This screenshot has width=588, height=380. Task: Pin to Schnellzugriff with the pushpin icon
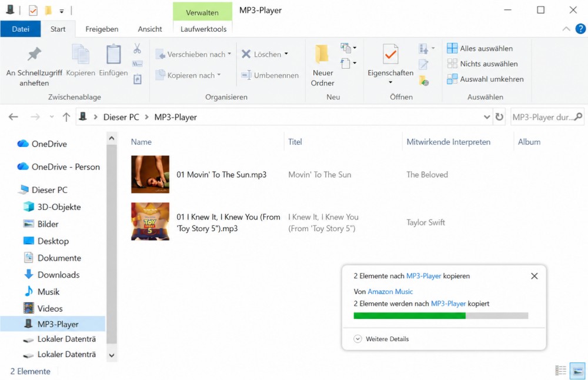pos(34,54)
